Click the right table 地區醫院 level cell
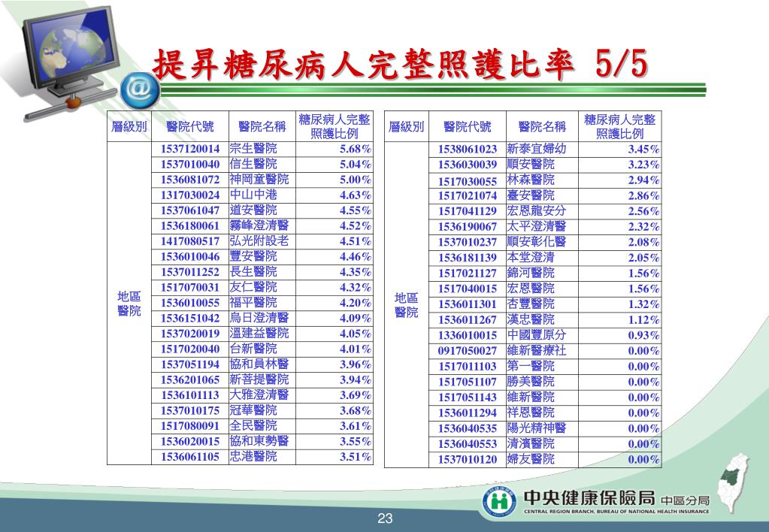 [x=407, y=305]
